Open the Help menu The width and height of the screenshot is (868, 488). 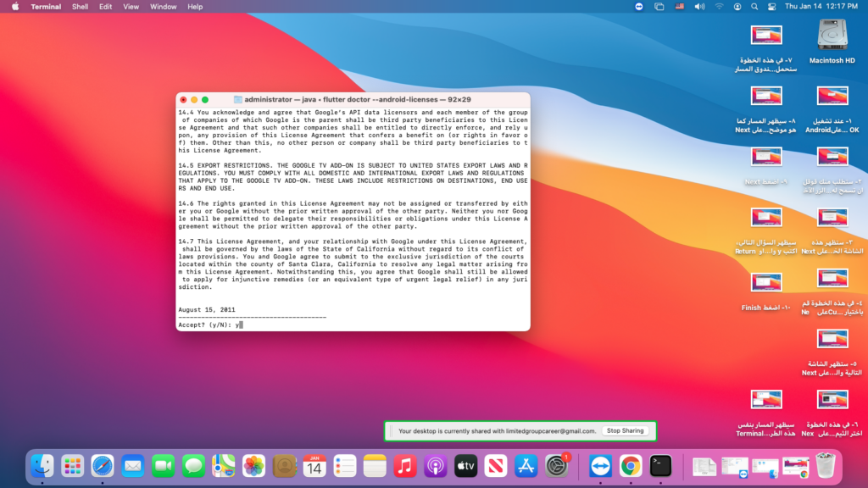tap(195, 7)
